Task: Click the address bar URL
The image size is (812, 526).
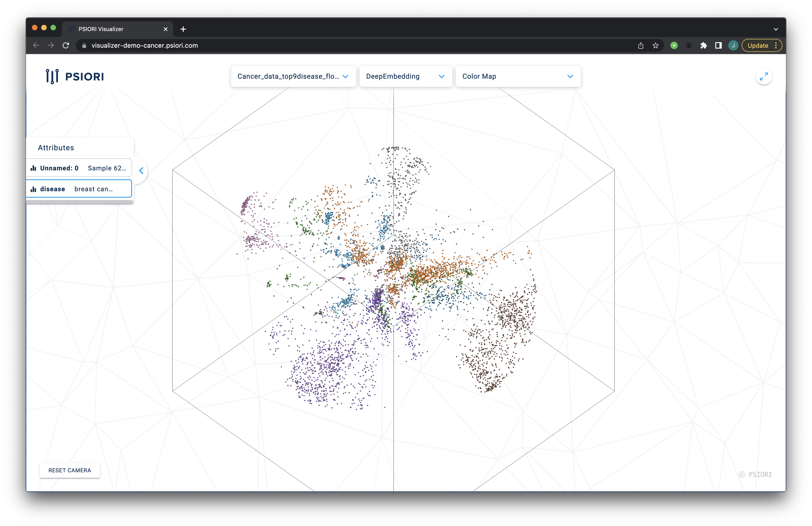Action: tap(145, 45)
